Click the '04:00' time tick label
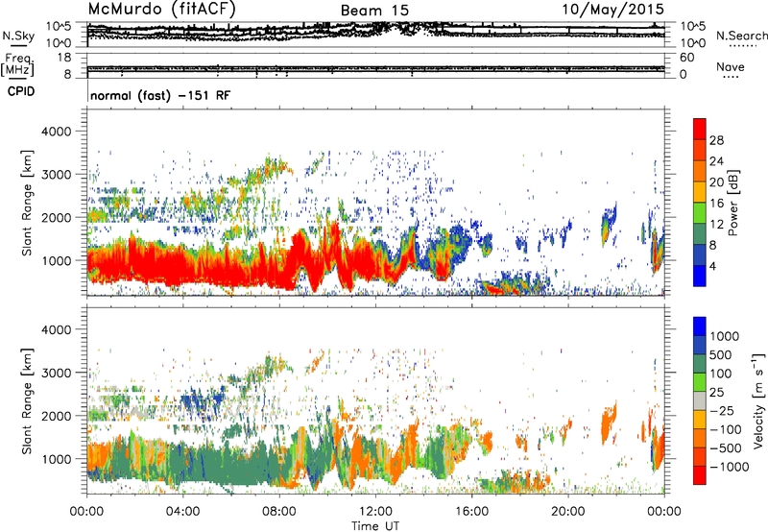Viewport: 768px width, 532px height. tap(182, 512)
